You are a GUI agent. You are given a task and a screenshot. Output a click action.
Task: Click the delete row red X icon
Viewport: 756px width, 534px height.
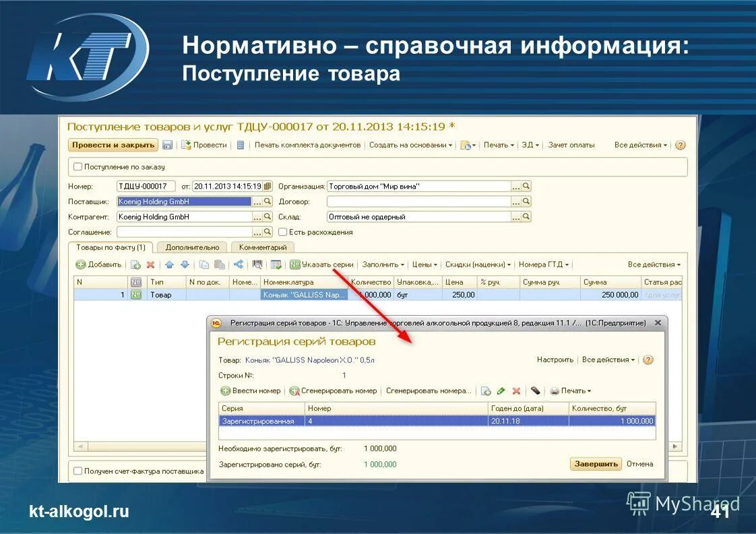[152, 264]
